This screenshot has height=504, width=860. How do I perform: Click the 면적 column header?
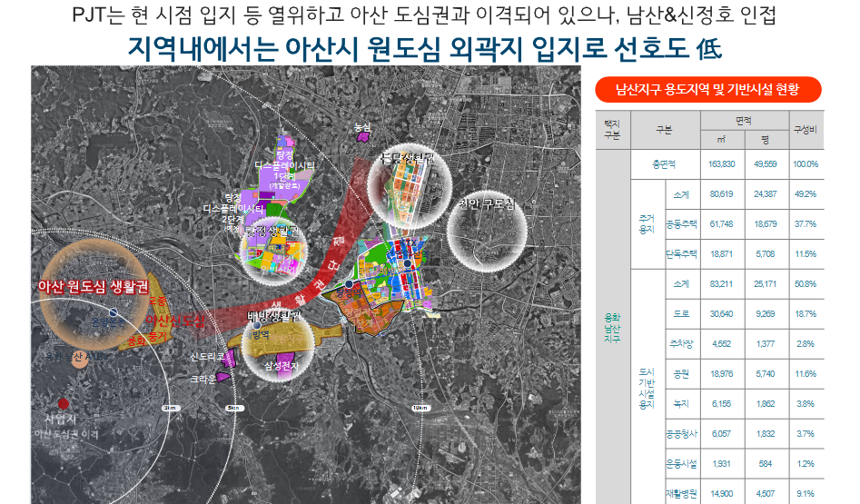click(x=744, y=121)
